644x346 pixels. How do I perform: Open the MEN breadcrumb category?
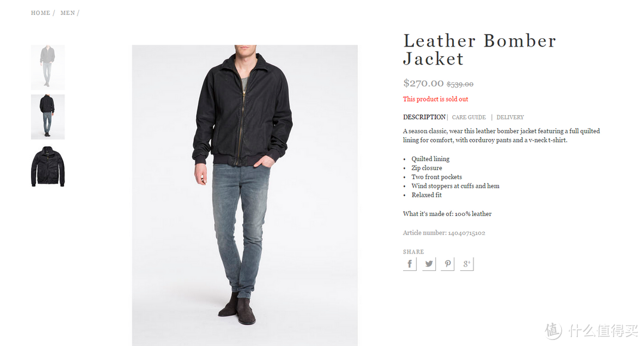68,13
